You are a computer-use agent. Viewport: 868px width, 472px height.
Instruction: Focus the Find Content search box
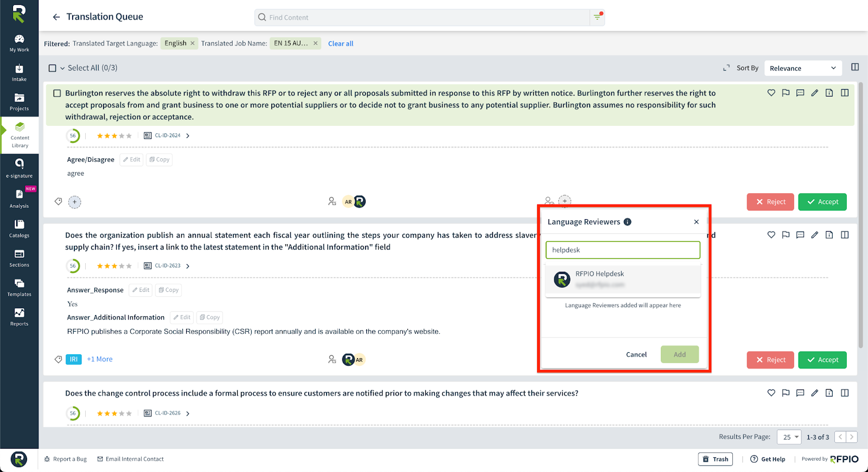click(422, 17)
